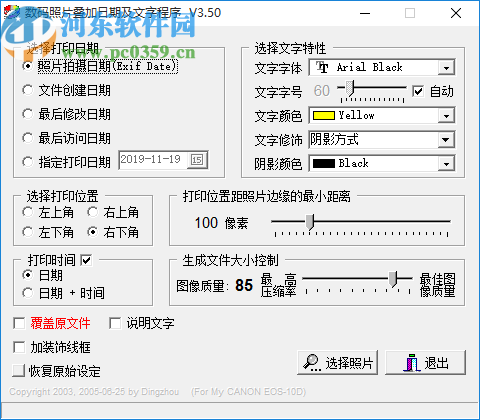This screenshot has height=420, width=480.
Task: Click the 100 像素 edge distance slider
Action: click(x=361, y=225)
